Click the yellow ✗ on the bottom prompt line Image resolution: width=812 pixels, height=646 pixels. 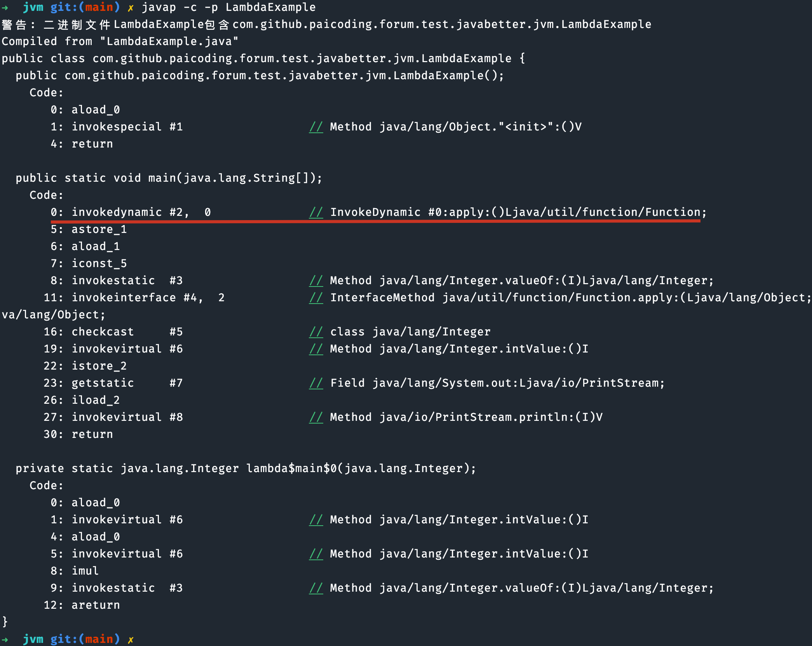(x=131, y=639)
